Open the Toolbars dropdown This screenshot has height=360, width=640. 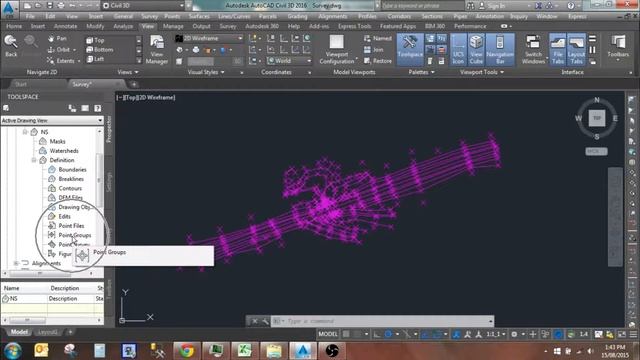tap(618, 48)
